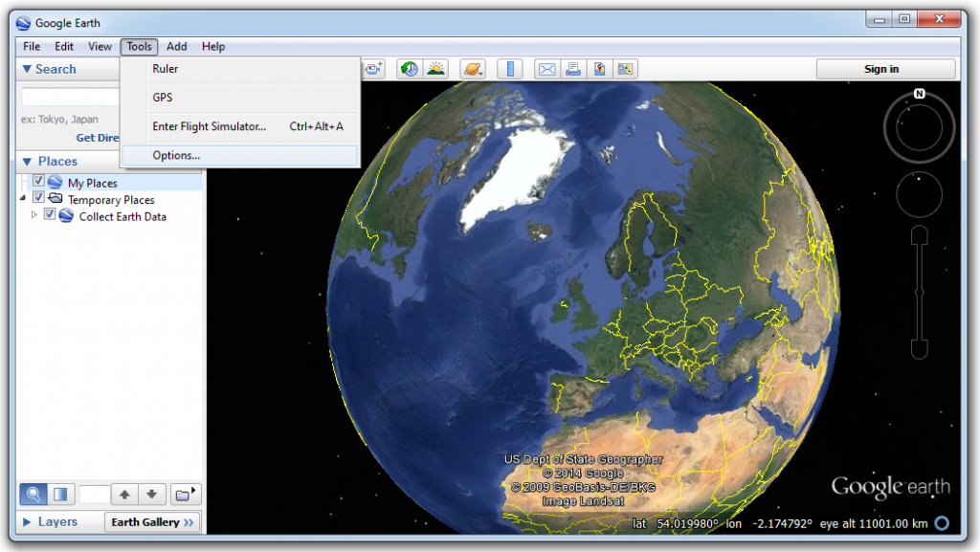Select the Collect Earth Data label
980x552 pixels.
pyautogui.click(x=122, y=216)
